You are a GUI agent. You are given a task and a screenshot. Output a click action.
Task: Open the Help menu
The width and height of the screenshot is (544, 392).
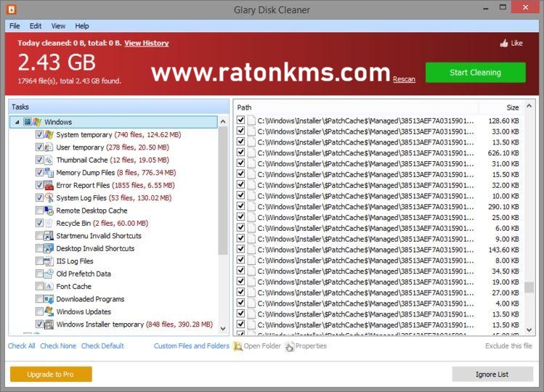[x=82, y=26]
